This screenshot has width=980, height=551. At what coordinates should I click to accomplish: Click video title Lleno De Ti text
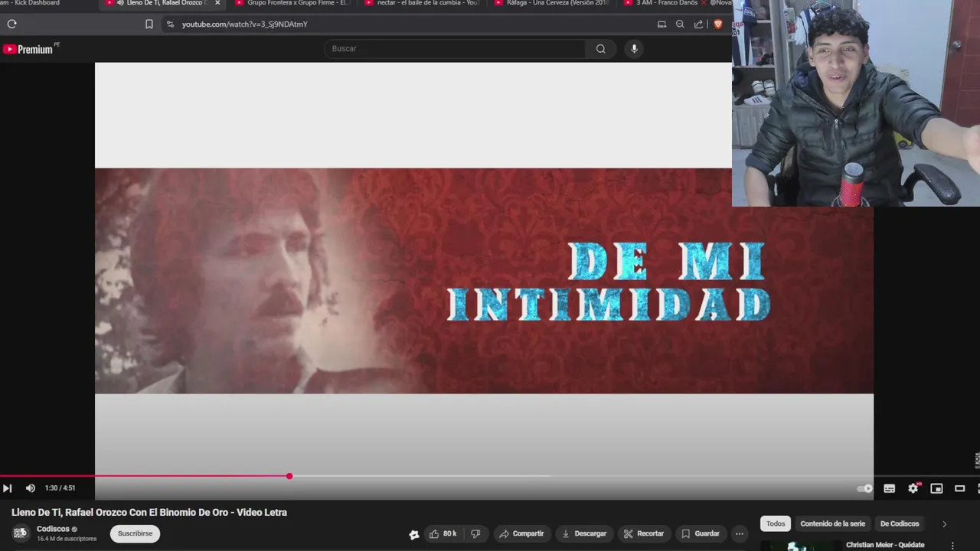pos(149,512)
